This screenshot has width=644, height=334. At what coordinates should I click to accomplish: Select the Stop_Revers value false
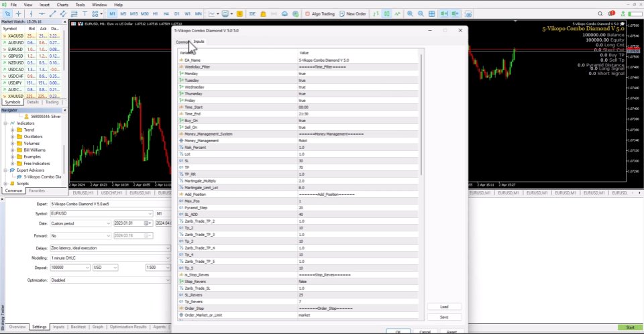click(x=303, y=282)
